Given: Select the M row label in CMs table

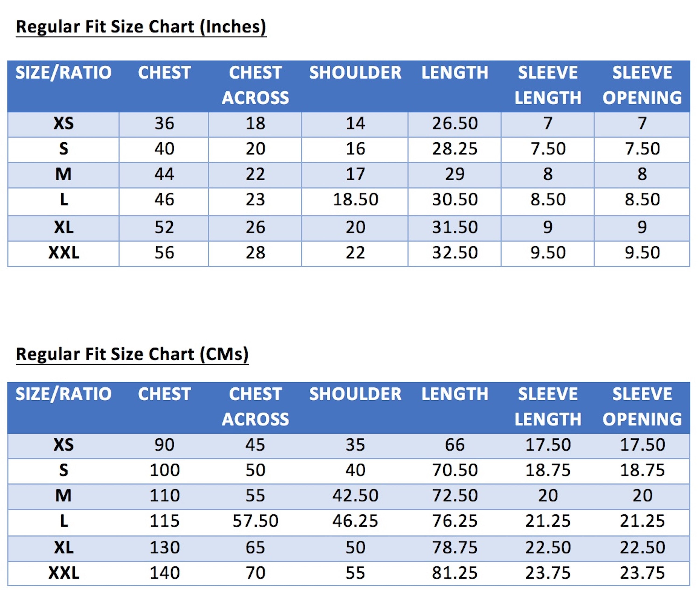Looking at the screenshot, I should tap(63, 495).
